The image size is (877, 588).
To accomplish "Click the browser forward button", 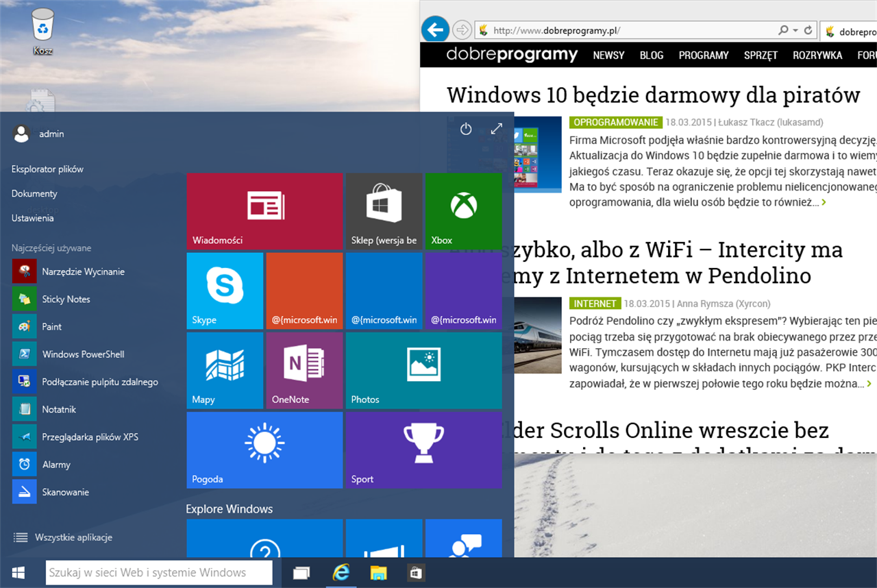I will [x=462, y=30].
